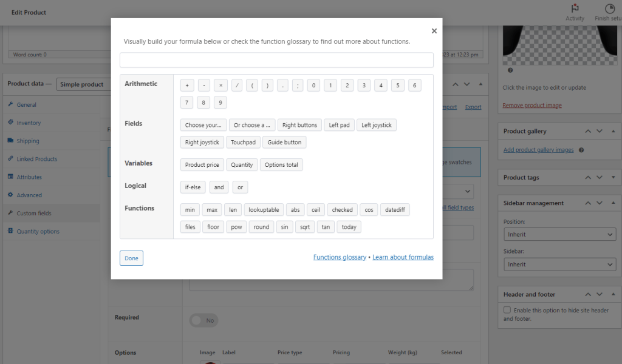Click the Done button in the formula builder
The height and width of the screenshot is (364, 622).
click(131, 258)
